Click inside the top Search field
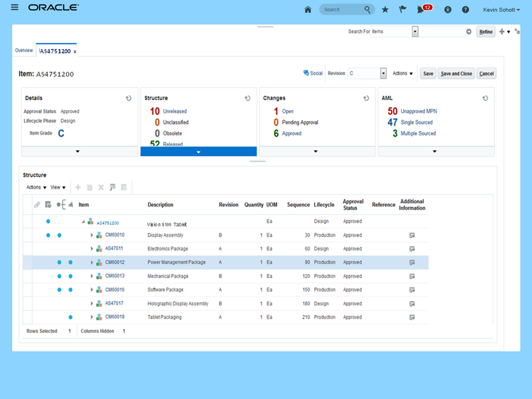The image size is (532, 399). [x=342, y=9]
